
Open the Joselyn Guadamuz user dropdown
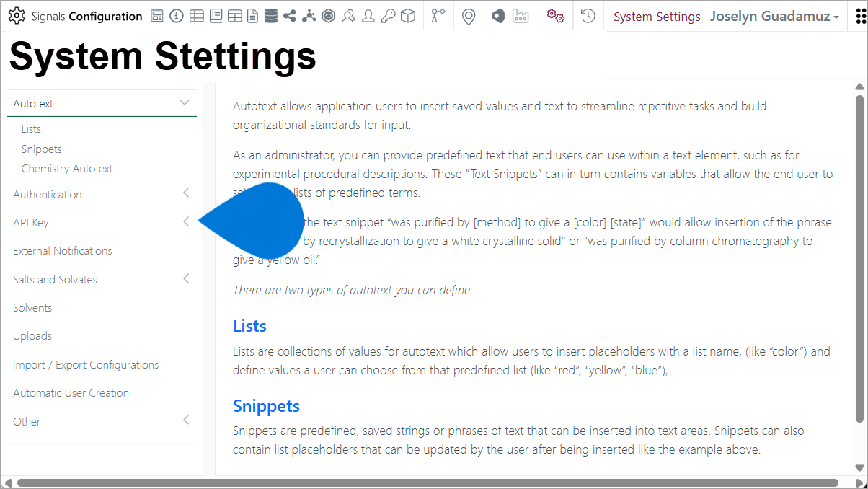(774, 17)
